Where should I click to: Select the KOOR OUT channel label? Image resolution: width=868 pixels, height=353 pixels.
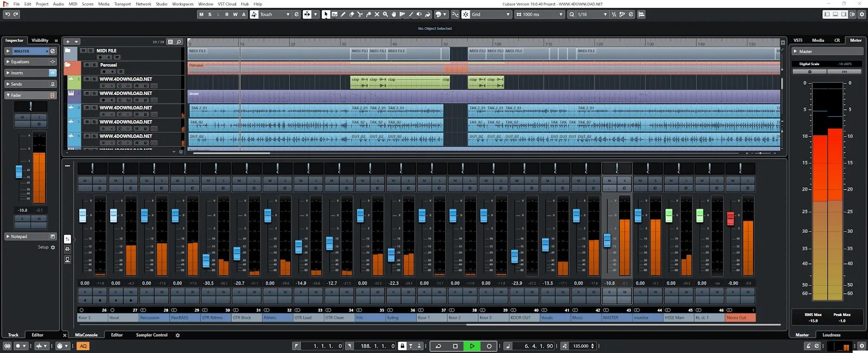pos(524,318)
